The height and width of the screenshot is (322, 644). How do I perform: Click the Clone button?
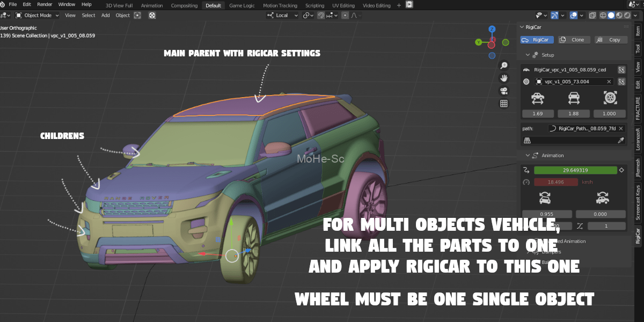coord(574,40)
